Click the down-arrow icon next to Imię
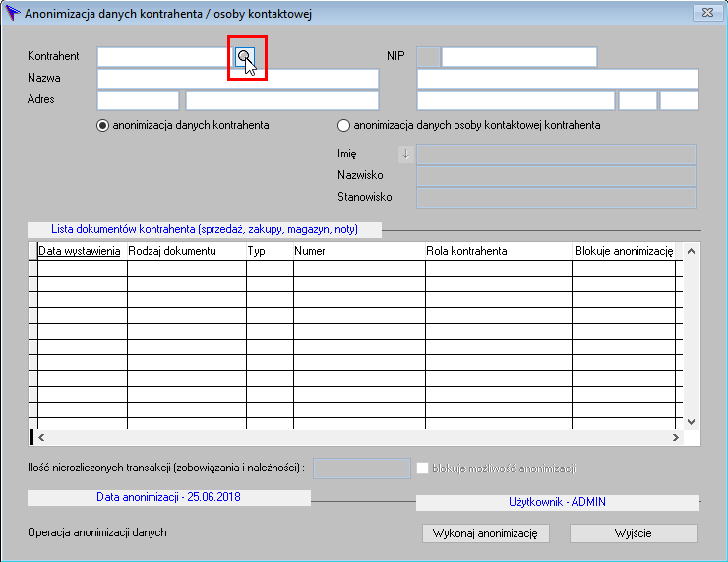This screenshot has height=562, width=728. point(405,154)
